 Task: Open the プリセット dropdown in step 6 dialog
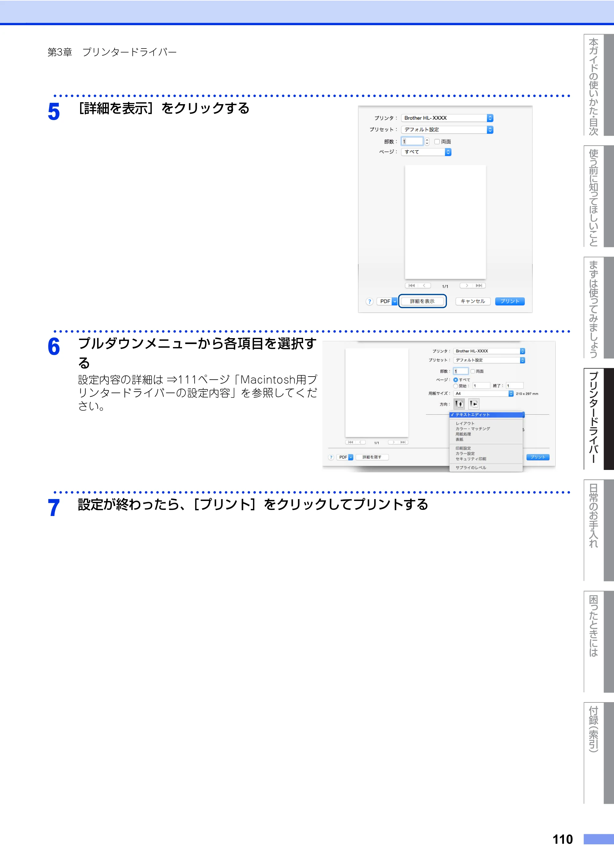489,360
